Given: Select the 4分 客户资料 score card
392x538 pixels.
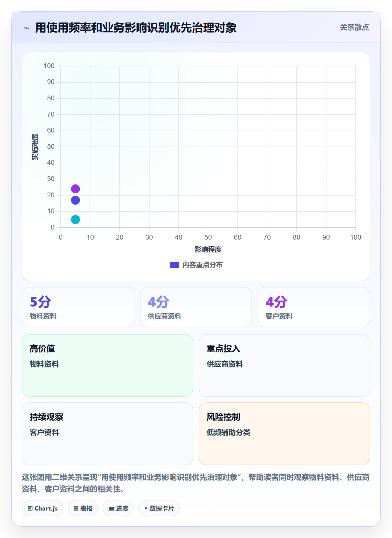Looking at the screenshot, I should [314, 307].
